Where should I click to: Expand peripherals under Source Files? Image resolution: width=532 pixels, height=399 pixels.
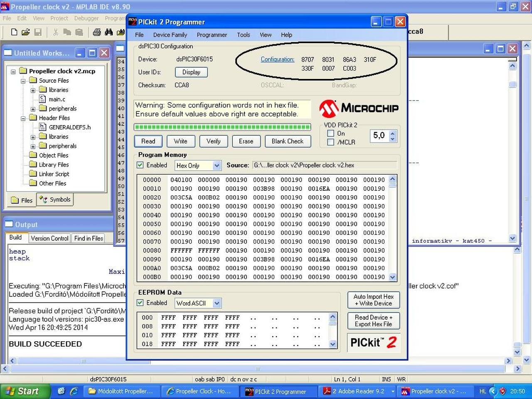(x=33, y=109)
